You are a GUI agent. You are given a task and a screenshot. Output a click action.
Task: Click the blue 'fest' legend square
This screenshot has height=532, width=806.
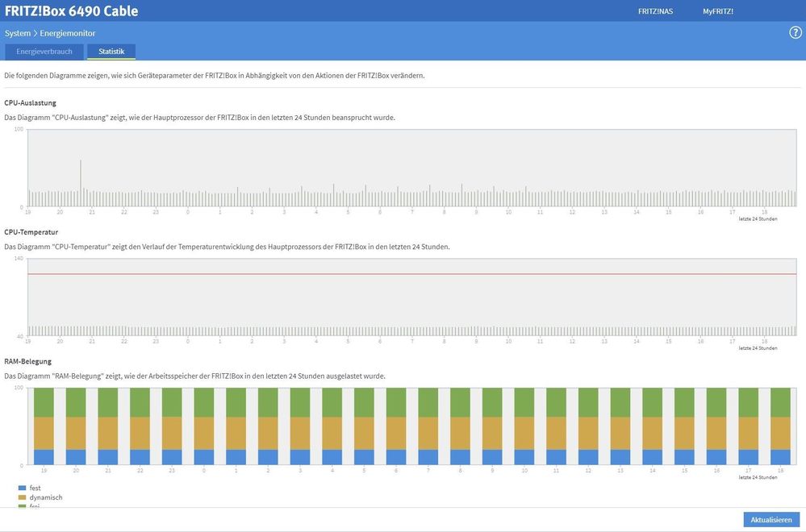22,488
